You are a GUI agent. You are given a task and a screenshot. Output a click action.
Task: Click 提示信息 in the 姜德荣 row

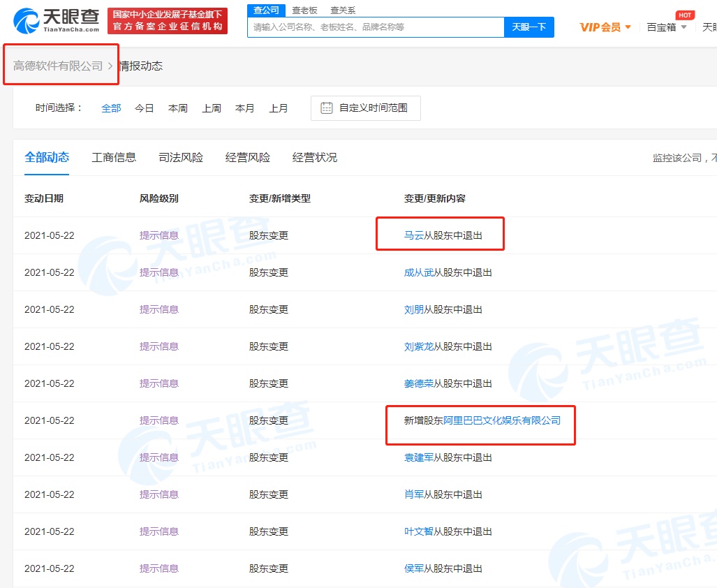[159, 383]
